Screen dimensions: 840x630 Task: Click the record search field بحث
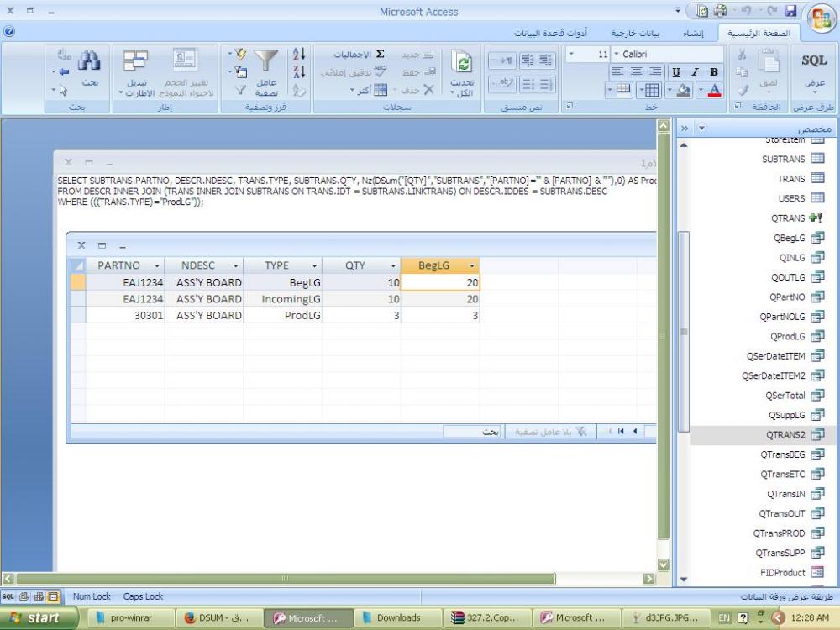[472, 432]
